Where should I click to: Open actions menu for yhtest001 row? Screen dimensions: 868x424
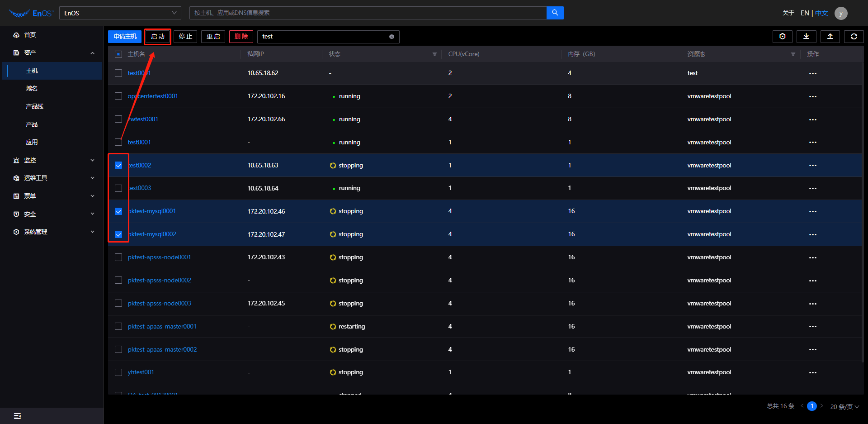click(x=812, y=372)
